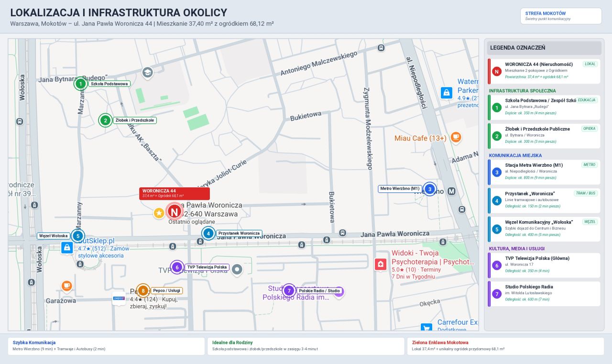Select Stacja Metra Wierzbno (M1) legend card
This screenshot has width=612, height=364.
[544, 172]
